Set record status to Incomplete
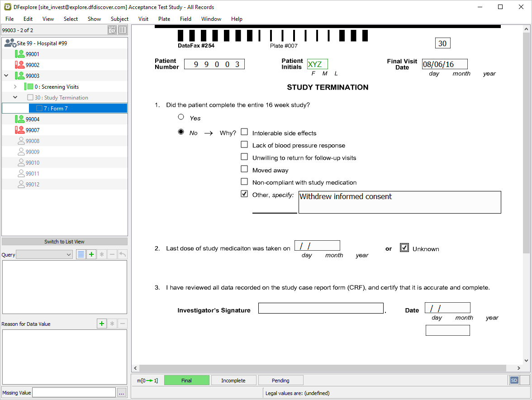This screenshot has height=400, width=532. tap(233, 381)
